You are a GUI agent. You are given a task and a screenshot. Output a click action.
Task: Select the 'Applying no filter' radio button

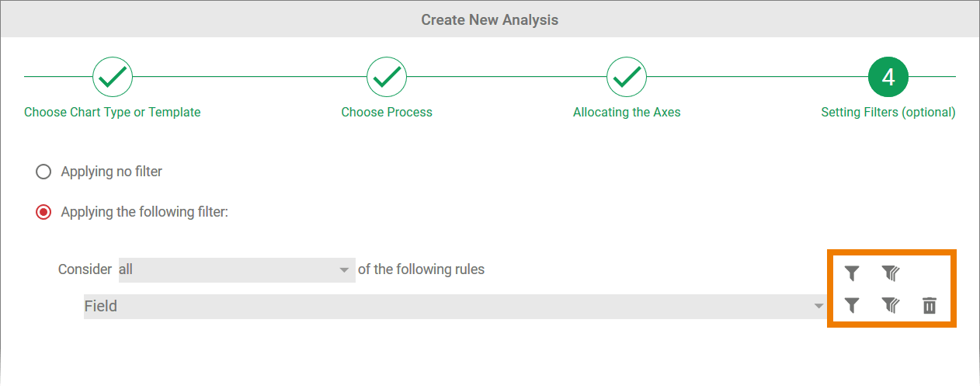click(43, 172)
